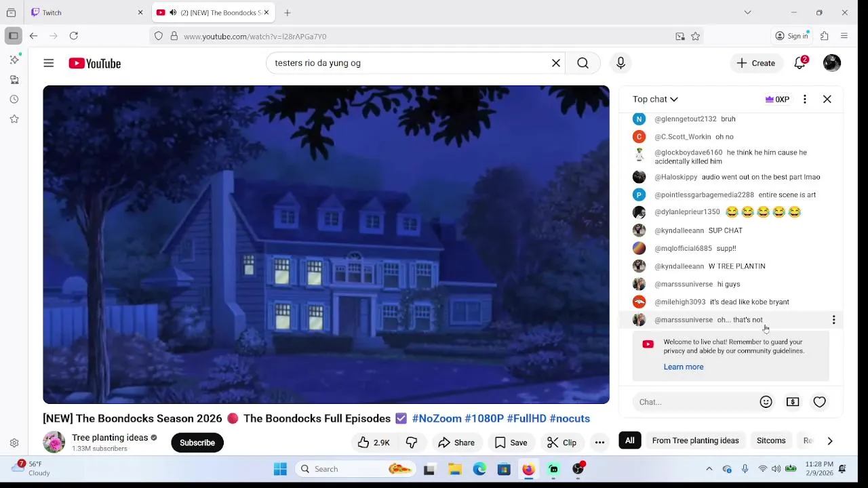Share this video
This screenshot has width=868, height=488.
click(456, 443)
